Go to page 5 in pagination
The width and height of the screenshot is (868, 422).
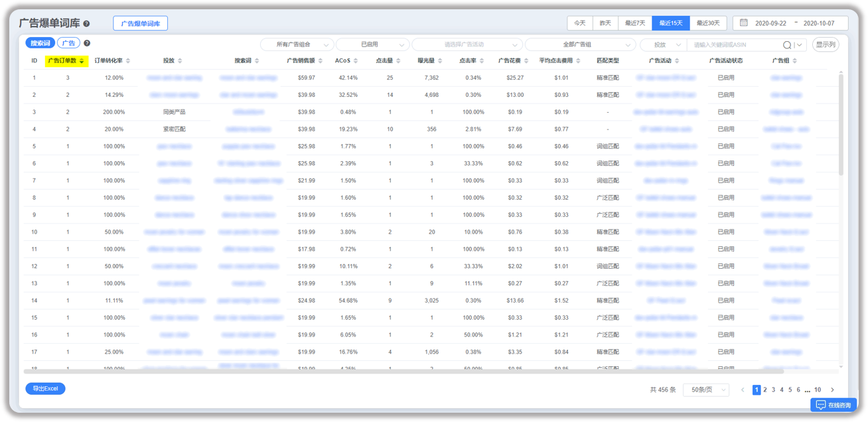(x=790, y=390)
